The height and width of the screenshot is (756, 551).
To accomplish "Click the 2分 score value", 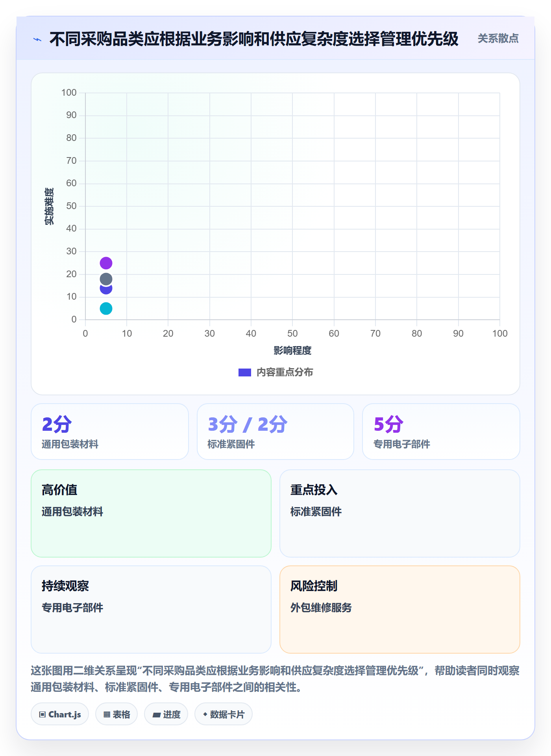I will [x=57, y=424].
